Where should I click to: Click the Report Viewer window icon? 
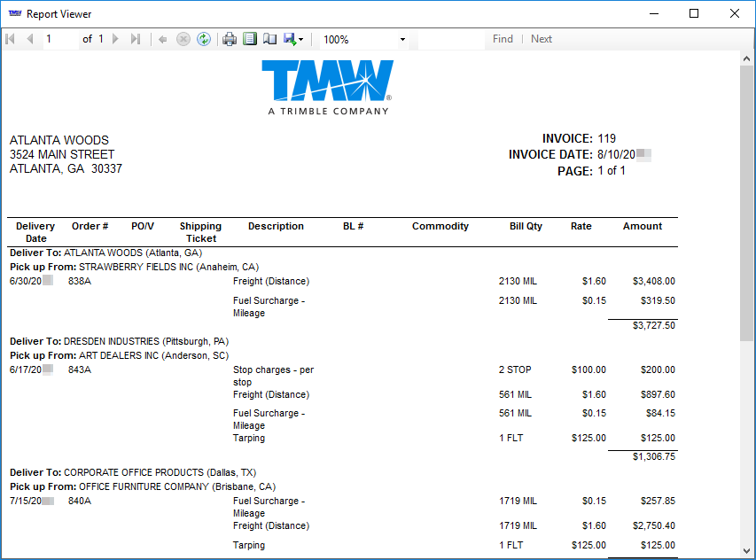15,13
